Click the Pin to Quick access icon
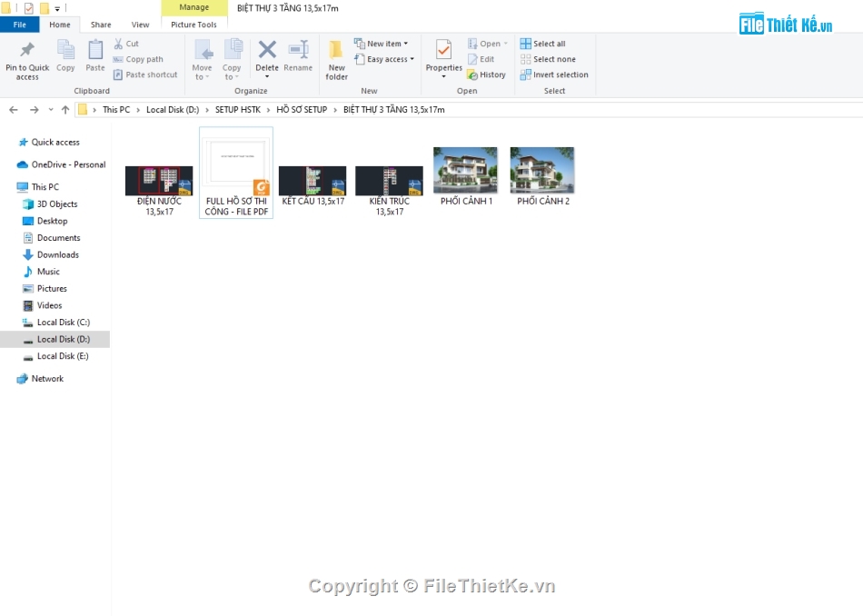863x616 pixels. click(27, 50)
